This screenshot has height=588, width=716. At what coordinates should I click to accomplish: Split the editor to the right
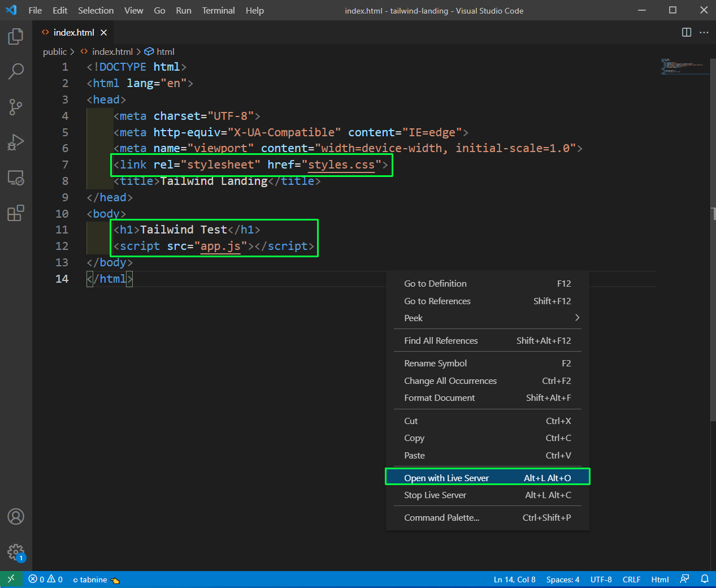coord(687,32)
